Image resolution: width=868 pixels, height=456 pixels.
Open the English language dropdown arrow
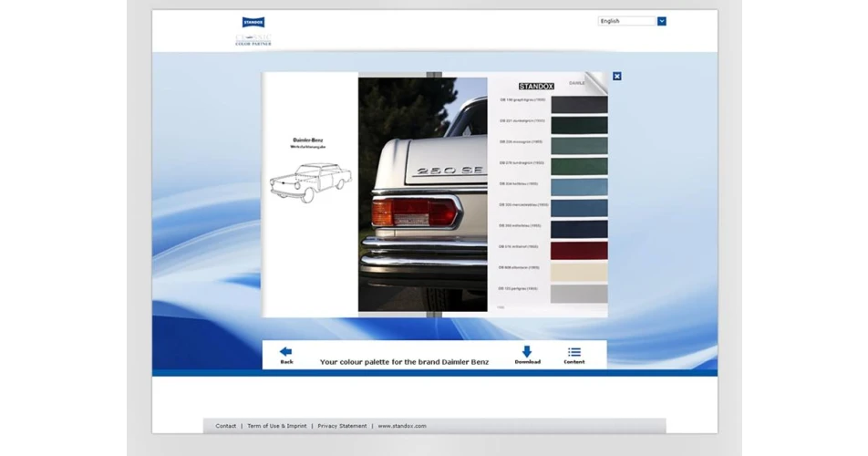(x=662, y=21)
